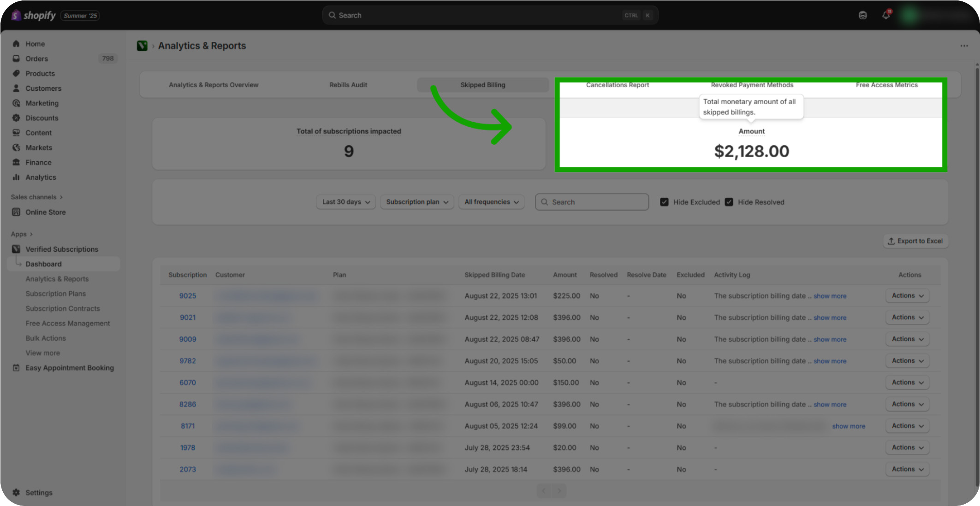Select Dashboard under Verified Subscriptions
The height and width of the screenshot is (506, 980).
coord(64,264)
